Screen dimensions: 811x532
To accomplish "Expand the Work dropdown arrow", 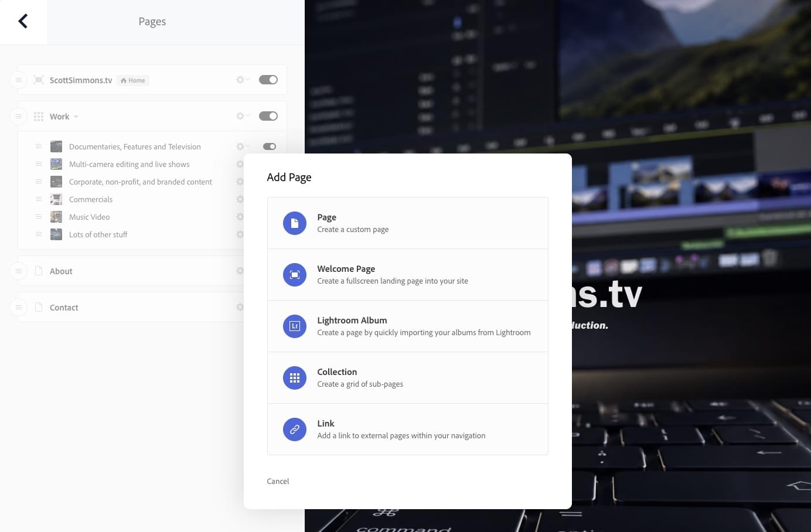I will click(x=76, y=117).
